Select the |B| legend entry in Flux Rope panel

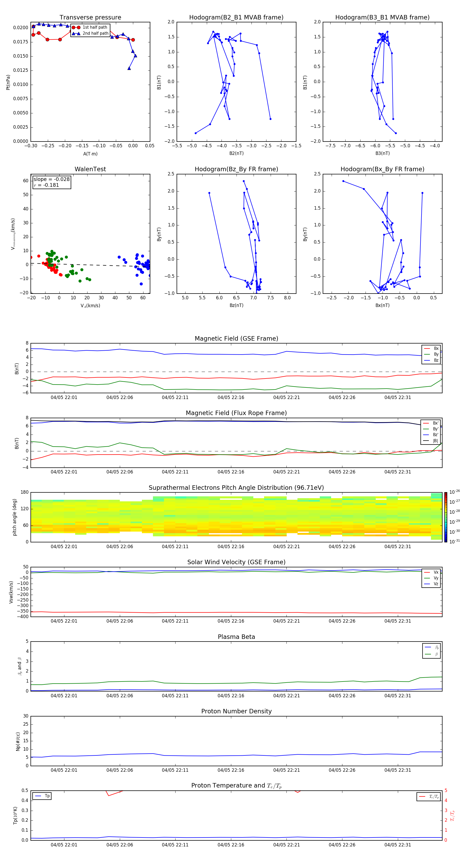[x=431, y=441]
